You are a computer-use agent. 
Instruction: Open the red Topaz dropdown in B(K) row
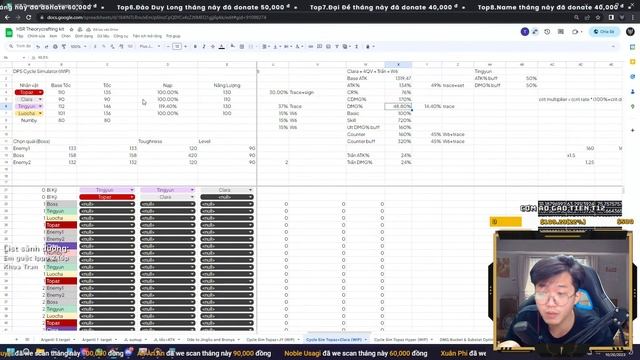click(107, 197)
